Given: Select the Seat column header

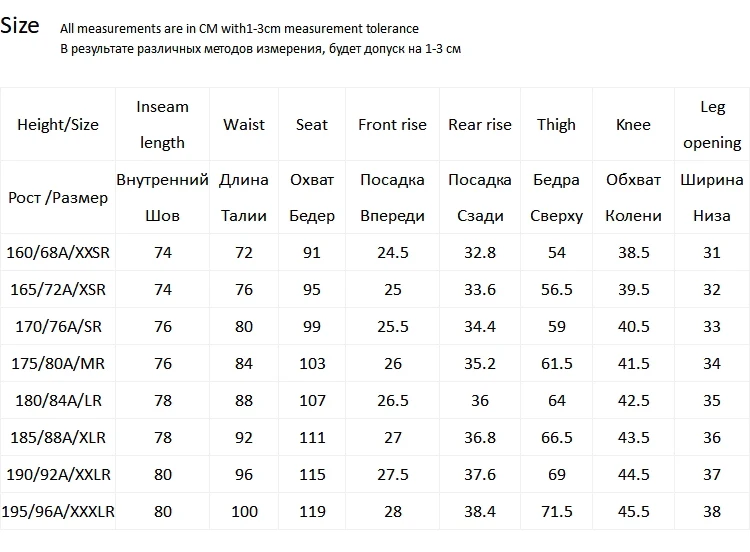Looking at the screenshot, I should (x=312, y=124).
